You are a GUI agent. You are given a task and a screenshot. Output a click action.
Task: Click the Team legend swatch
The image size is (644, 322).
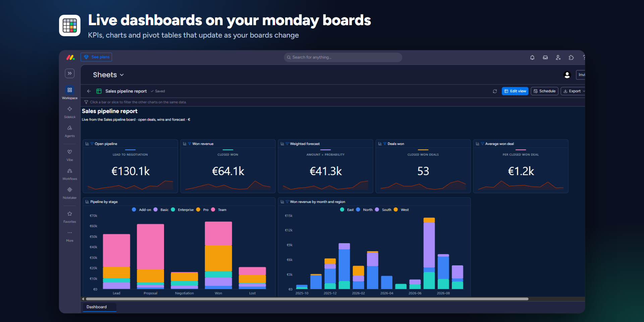[x=213, y=210]
